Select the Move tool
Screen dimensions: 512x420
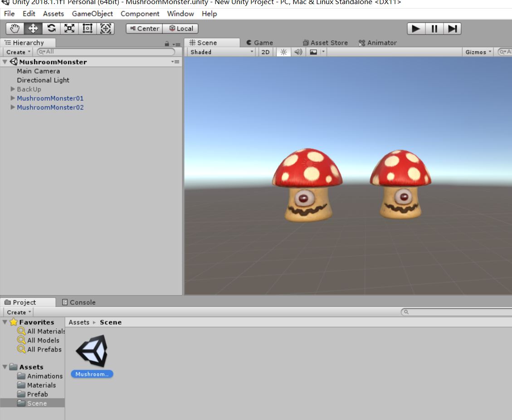coord(33,28)
